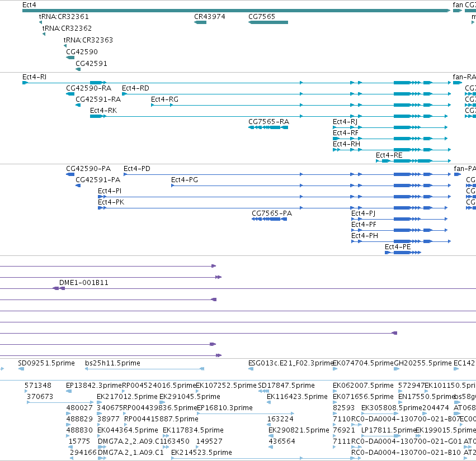Select transcript Ect4-RD

click(286, 94)
